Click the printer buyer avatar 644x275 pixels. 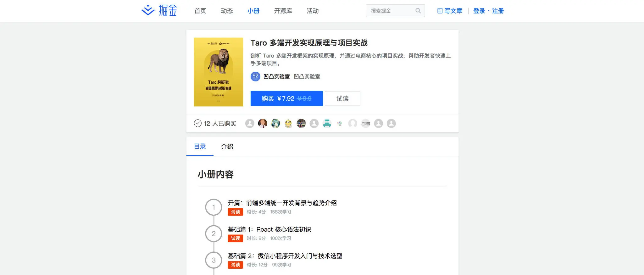[327, 124]
